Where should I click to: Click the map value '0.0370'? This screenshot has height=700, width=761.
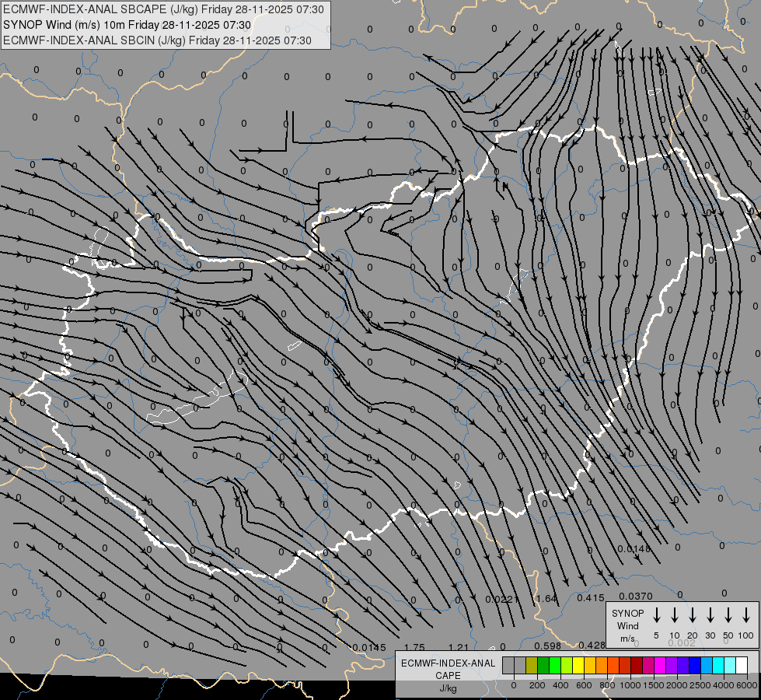click(636, 596)
